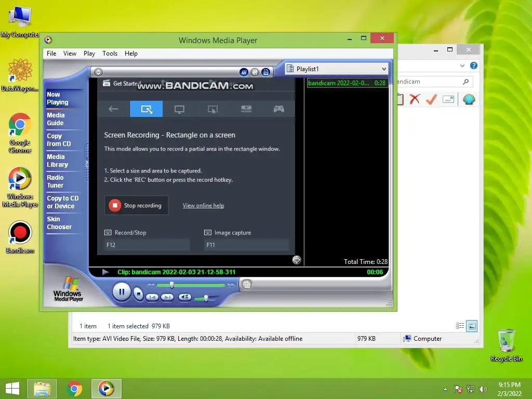Stop playback in Windows Media Player

coord(138,293)
